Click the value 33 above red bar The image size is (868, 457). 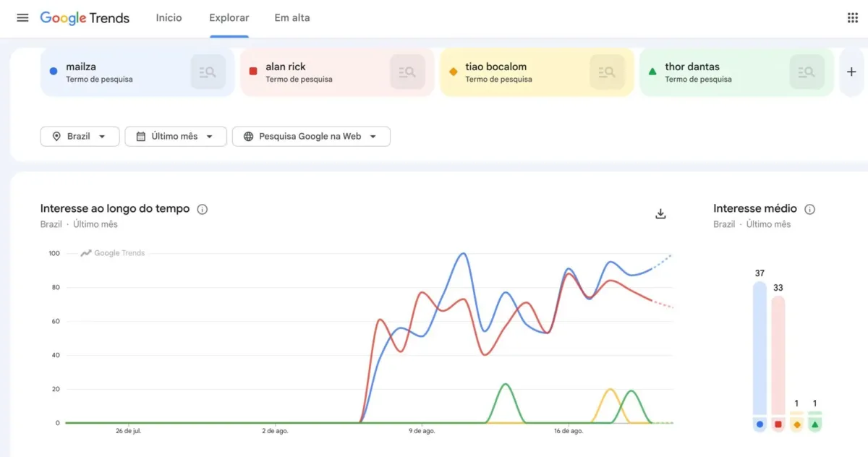click(778, 287)
